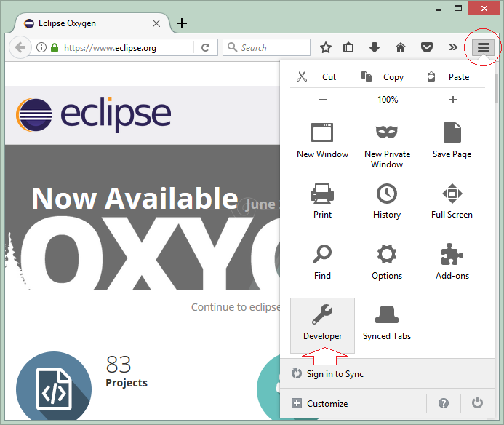Image resolution: width=504 pixels, height=425 pixels.
Task: Open a new tab with plus
Action: point(182,23)
